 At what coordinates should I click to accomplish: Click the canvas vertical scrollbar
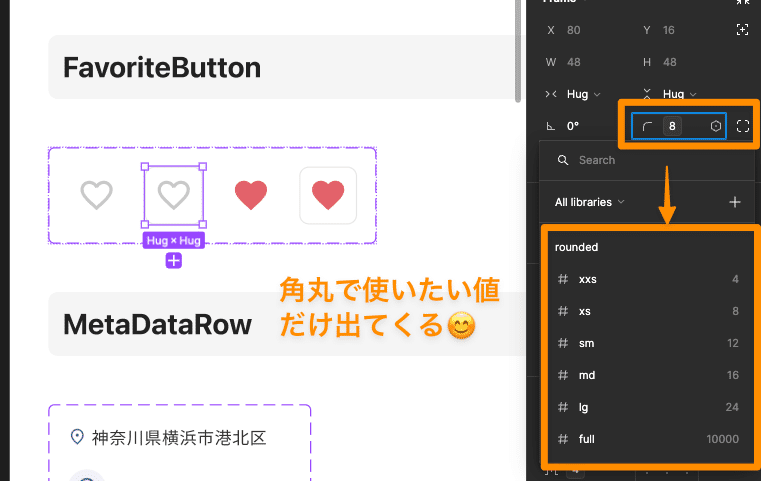[x=518, y=51]
